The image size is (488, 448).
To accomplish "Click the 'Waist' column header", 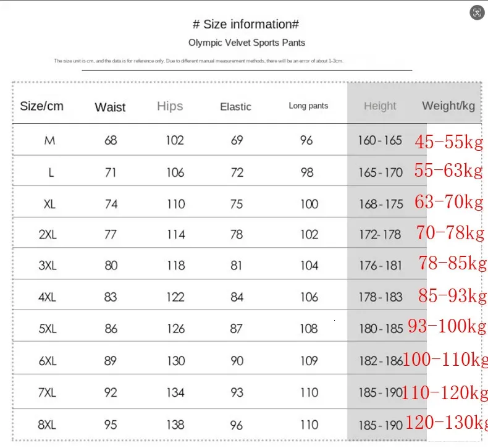I will 110,107.
